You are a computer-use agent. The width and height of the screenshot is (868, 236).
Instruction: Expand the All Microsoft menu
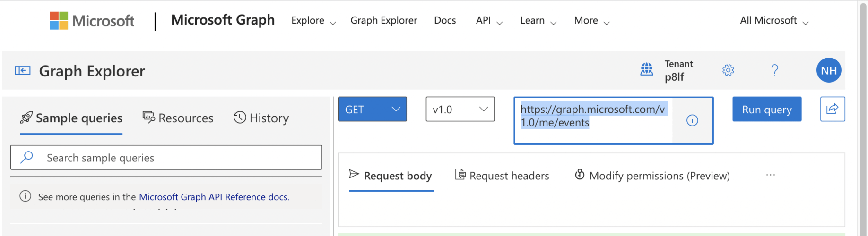pos(774,21)
